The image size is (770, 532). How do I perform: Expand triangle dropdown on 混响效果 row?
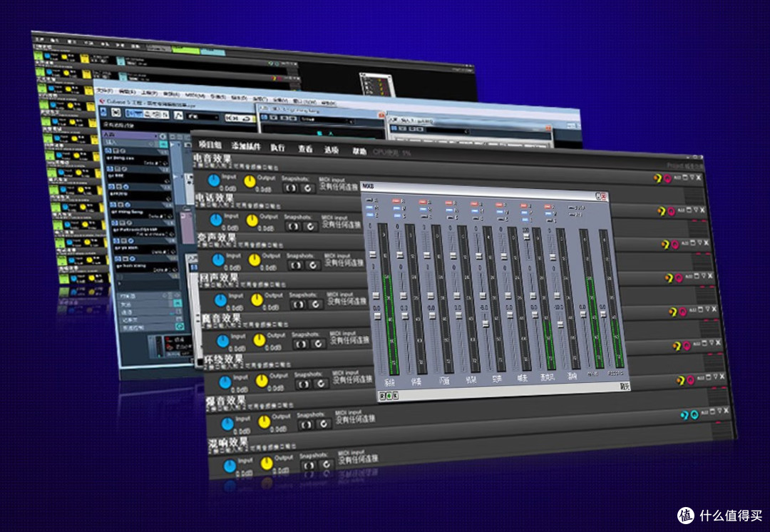click(x=720, y=410)
